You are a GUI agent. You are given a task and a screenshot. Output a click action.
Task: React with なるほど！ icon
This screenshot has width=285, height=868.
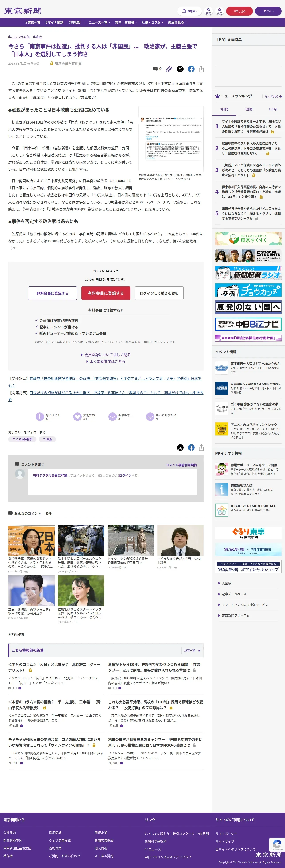[40, 416]
